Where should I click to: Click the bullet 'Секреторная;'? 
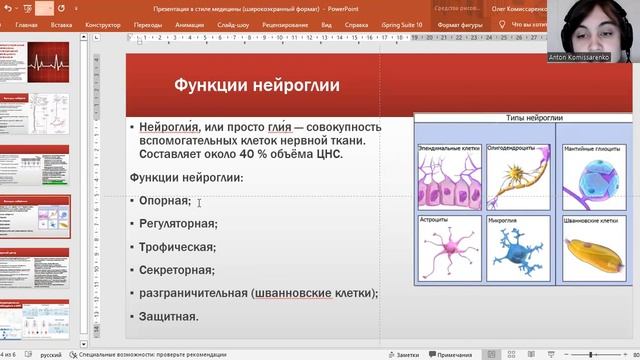coord(177,270)
